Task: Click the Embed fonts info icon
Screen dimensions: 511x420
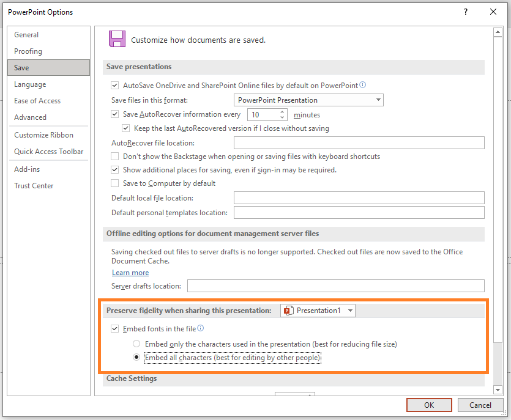Action: 201,328
